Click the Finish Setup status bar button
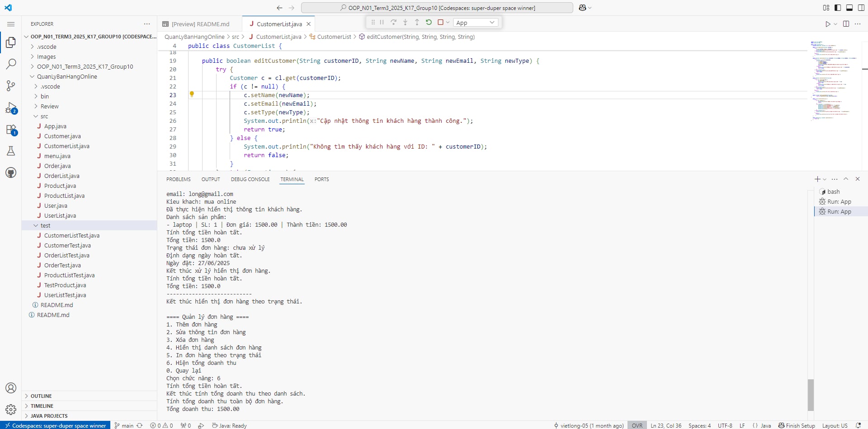The image size is (868, 429). coord(797,425)
